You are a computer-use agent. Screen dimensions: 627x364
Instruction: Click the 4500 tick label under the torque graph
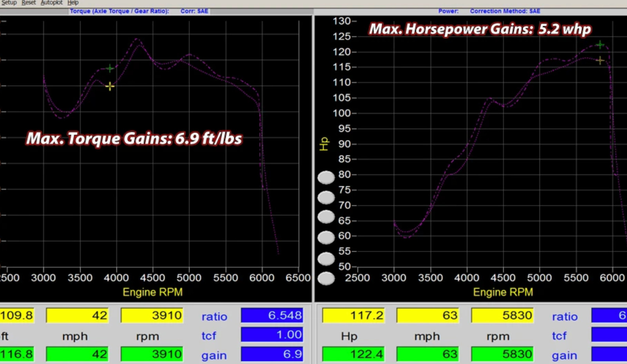click(153, 278)
